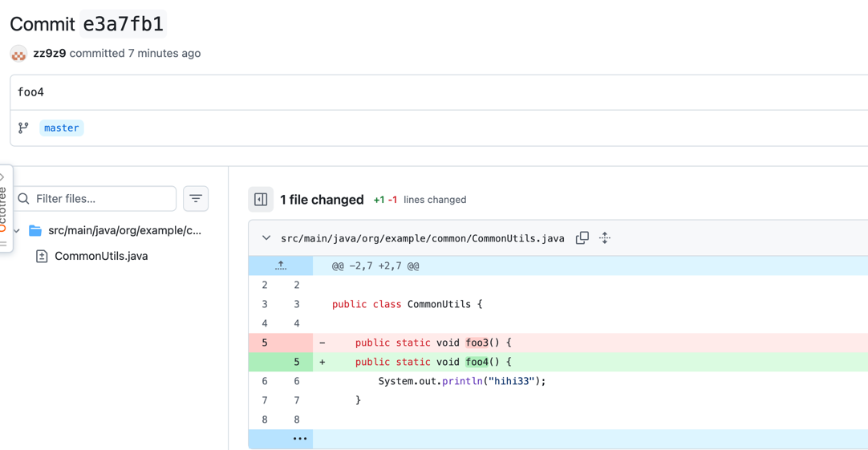
Task: Expand all lines in the diff file
Action: point(605,238)
